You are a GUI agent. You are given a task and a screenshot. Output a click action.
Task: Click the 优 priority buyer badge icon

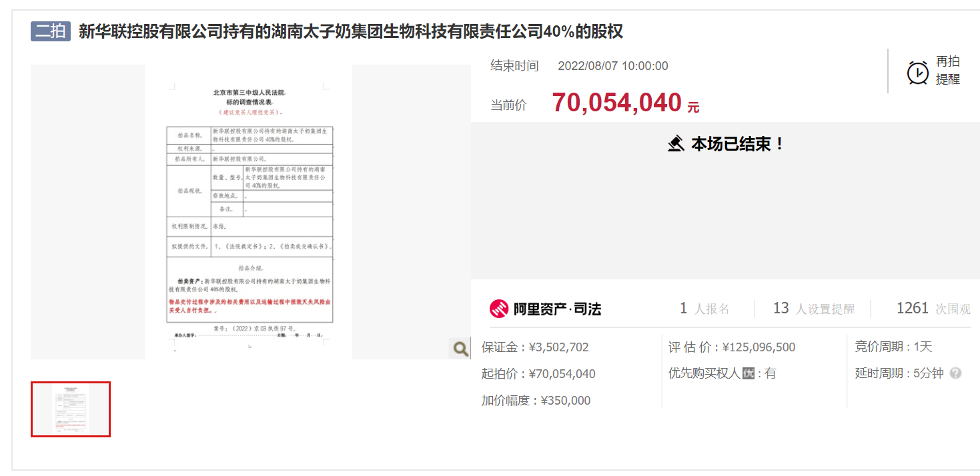749,373
